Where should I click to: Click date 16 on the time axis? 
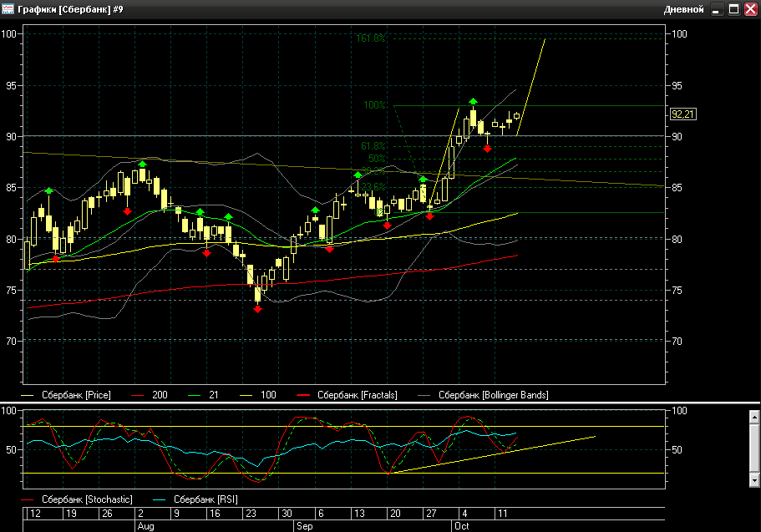coord(215,514)
